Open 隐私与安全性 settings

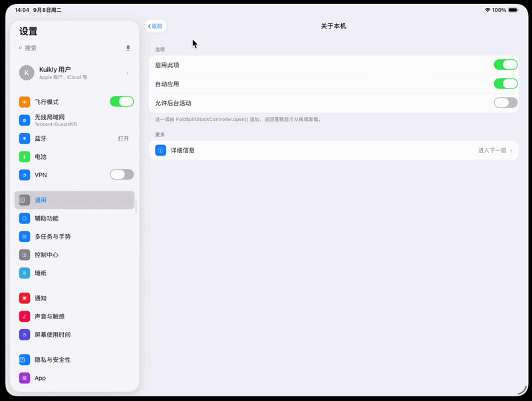tap(74, 360)
